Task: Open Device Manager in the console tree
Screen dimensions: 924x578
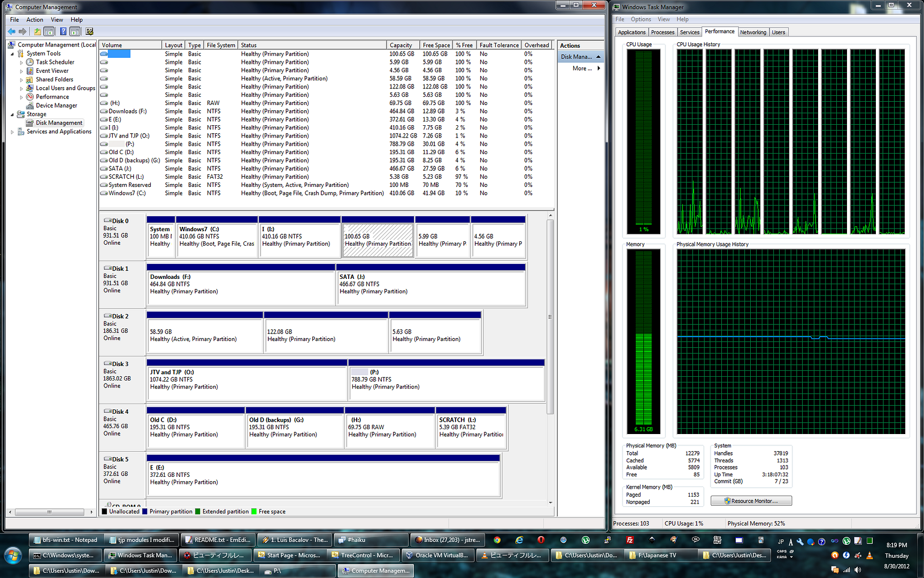Action: pyautogui.click(x=56, y=105)
